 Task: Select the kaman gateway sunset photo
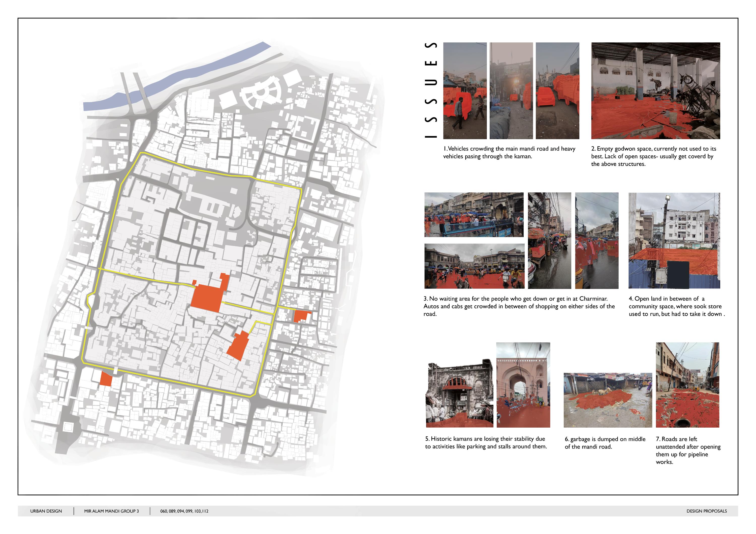tap(511, 91)
